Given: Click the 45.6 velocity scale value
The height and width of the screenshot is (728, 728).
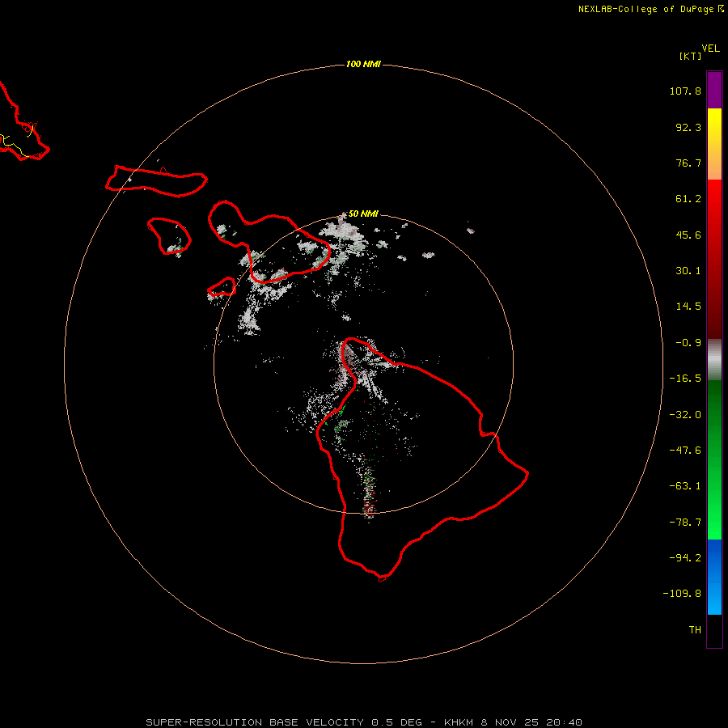Looking at the screenshot, I should [x=688, y=235].
